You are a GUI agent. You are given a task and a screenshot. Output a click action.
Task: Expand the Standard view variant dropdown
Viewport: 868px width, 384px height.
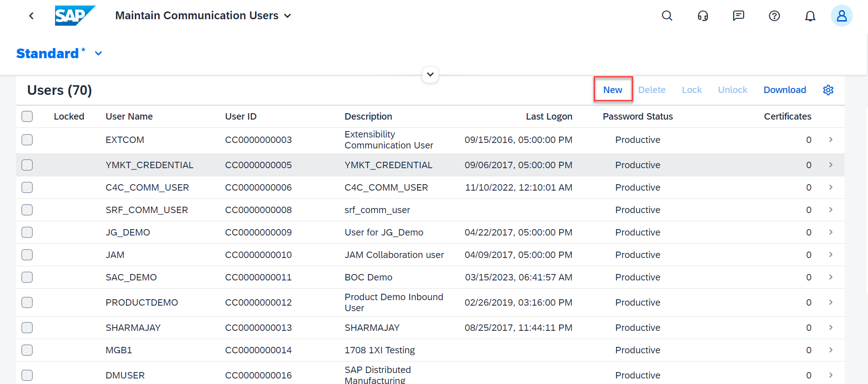pyautogui.click(x=98, y=54)
